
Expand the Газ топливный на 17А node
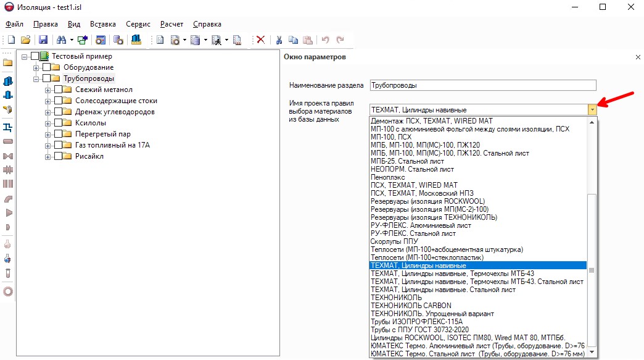[x=48, y=145]
